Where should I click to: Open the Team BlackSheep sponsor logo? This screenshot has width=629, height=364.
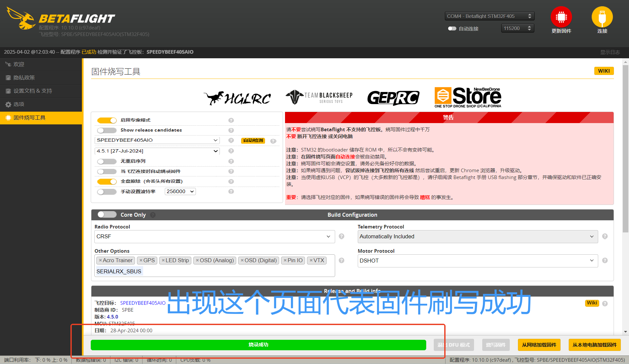(x=319, y=97)
